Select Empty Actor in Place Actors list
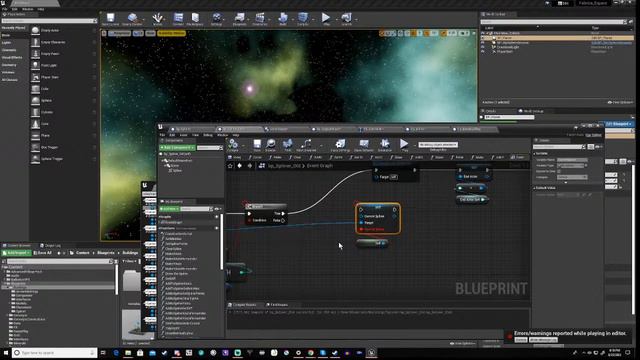 click(x=63, y=30)
